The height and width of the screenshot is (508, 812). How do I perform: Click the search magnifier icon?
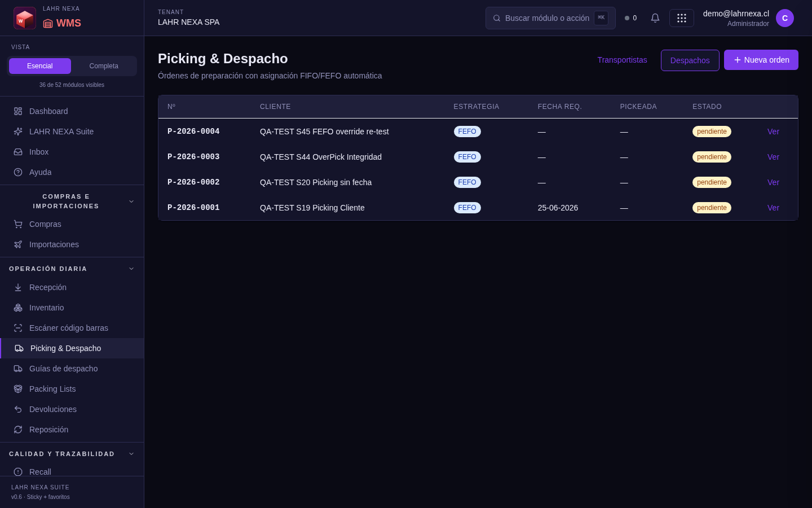click(497, 18)
